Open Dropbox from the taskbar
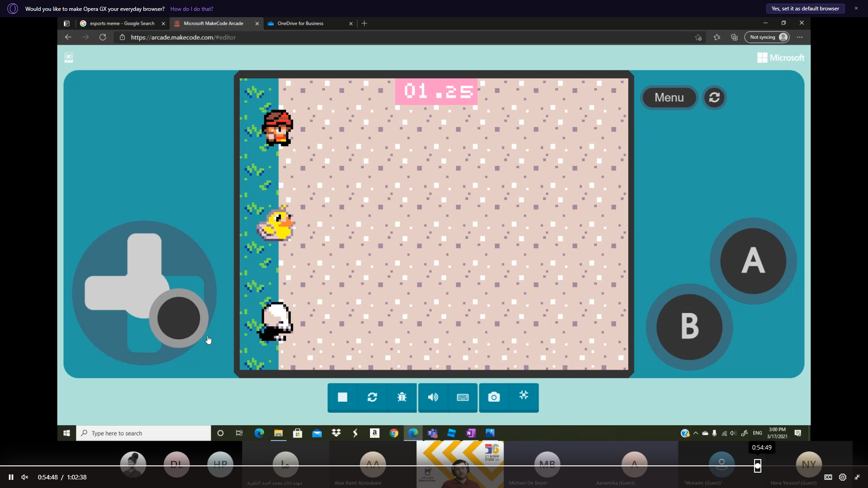Screen dimensions: 868x488 coord(336,433)
